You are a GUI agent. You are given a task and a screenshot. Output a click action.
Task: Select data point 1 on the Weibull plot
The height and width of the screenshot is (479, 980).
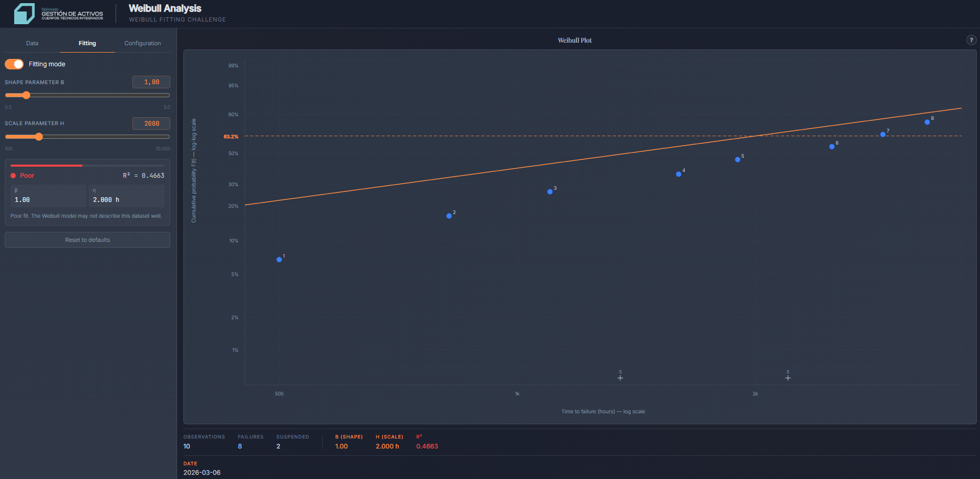click(279, 259)
